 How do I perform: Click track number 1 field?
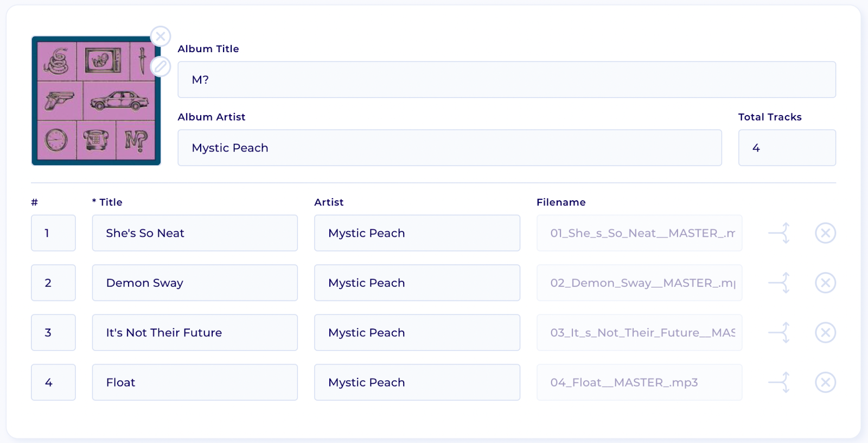point(53,233)
